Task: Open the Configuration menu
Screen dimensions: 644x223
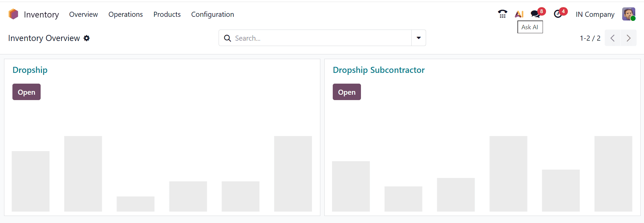Action: [212, 14]
